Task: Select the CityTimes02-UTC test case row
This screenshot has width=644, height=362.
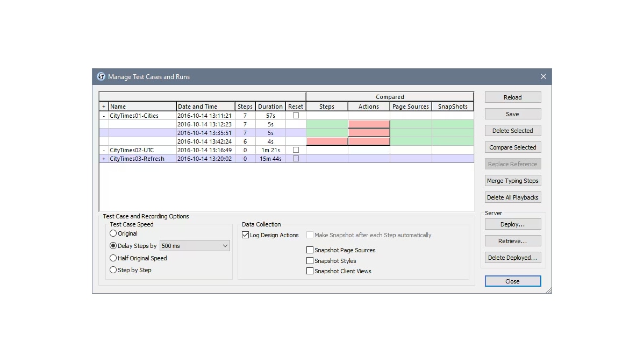Action: [x=142, y=150]
